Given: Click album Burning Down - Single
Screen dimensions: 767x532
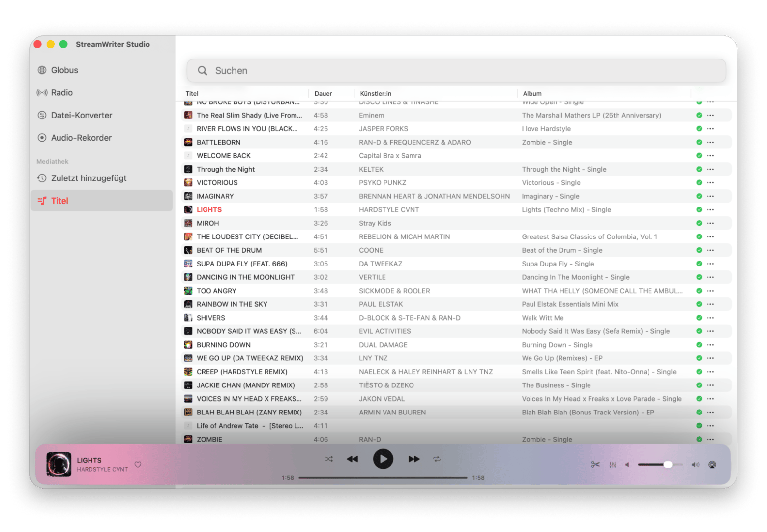Looking at the screenshot, I should [x=557, y=345].
